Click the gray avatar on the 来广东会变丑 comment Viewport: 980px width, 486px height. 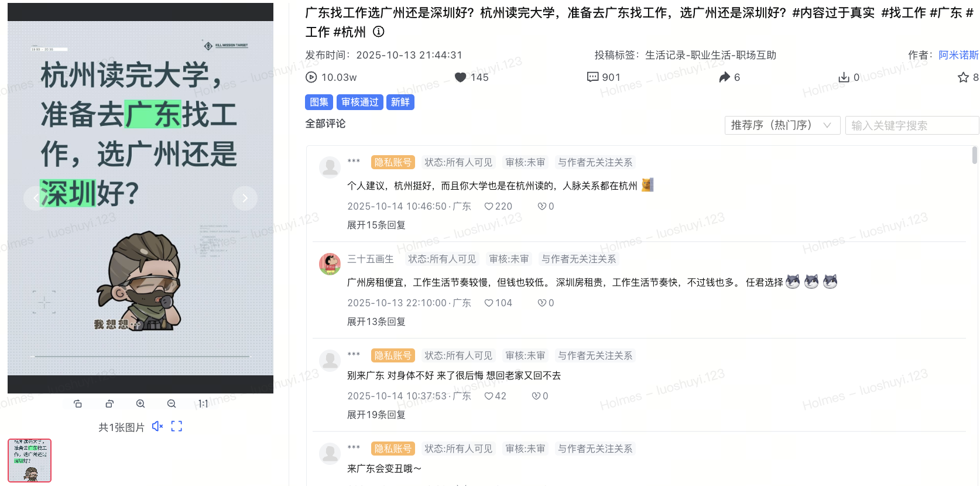point(330,454)
